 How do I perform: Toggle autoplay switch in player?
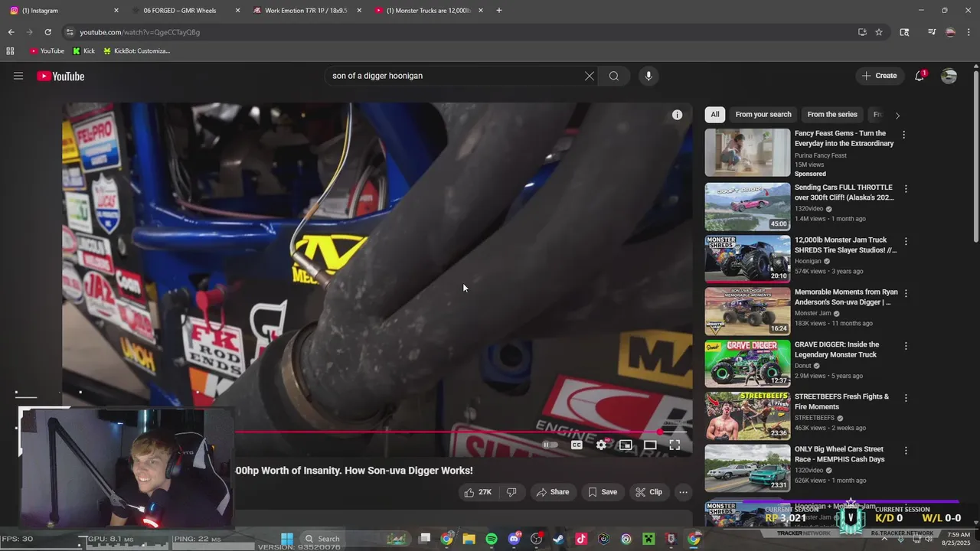click(550, 445)
